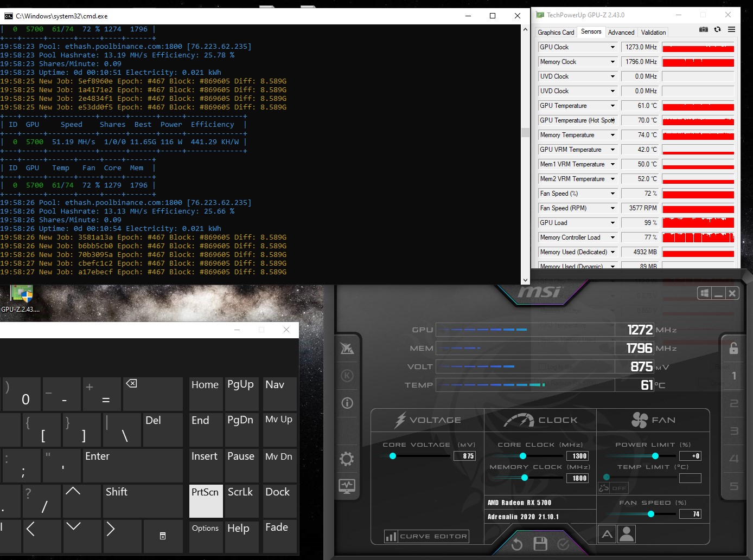This screenshot has height=560, width=753.
Task: Expand Memory Temperature sensor dropdown
Action: (x=613, y=135)
